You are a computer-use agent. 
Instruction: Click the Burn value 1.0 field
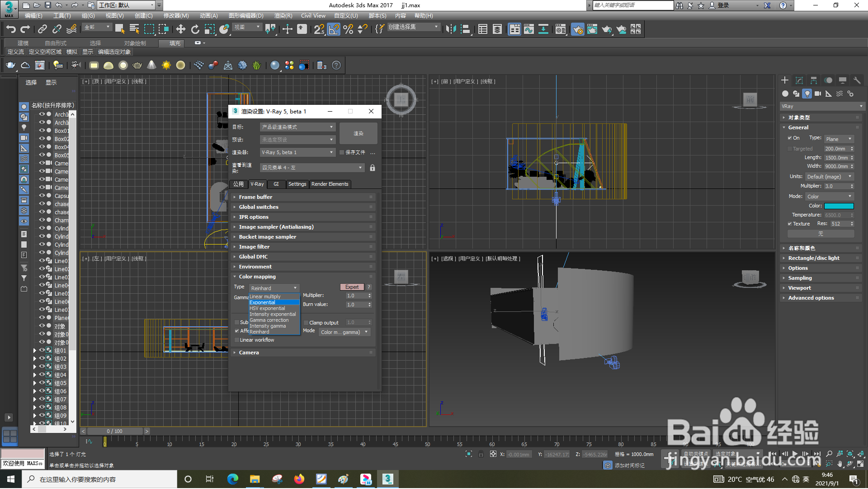(356, 305)
